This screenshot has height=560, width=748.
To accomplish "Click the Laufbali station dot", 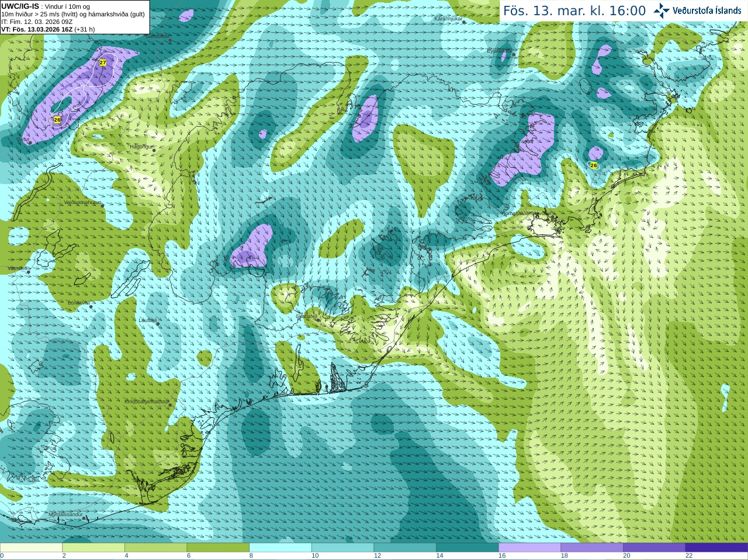I will [x=158, y=324].
